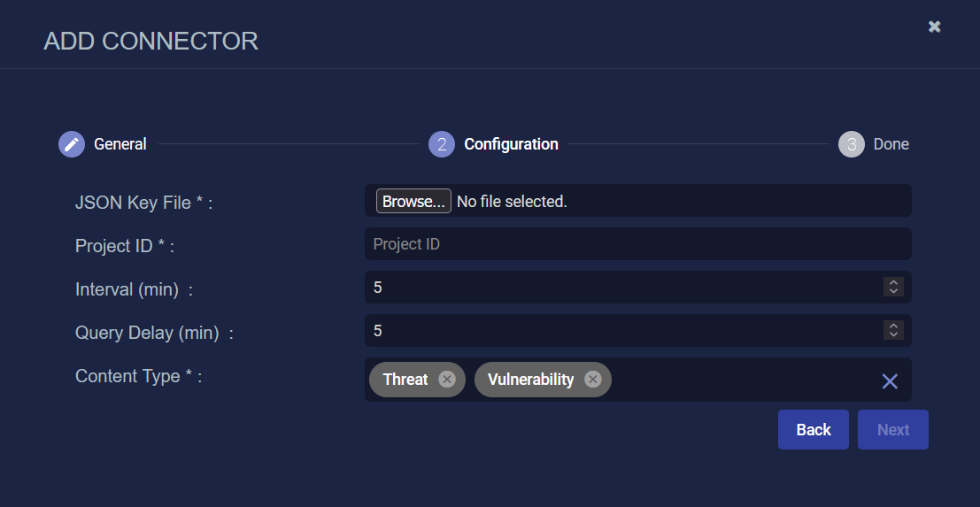This screenshot has width=980, height=507.
Task: Select the Done step label
Action: pyautogui.click(x=891, y=144)
